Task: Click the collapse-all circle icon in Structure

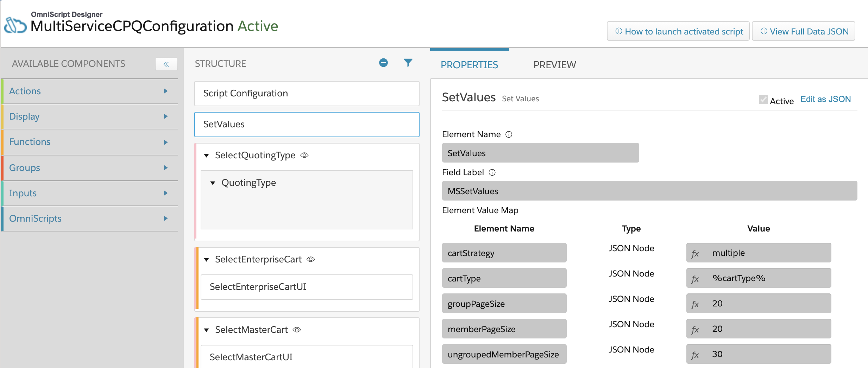Action: (x=383, y=63)
